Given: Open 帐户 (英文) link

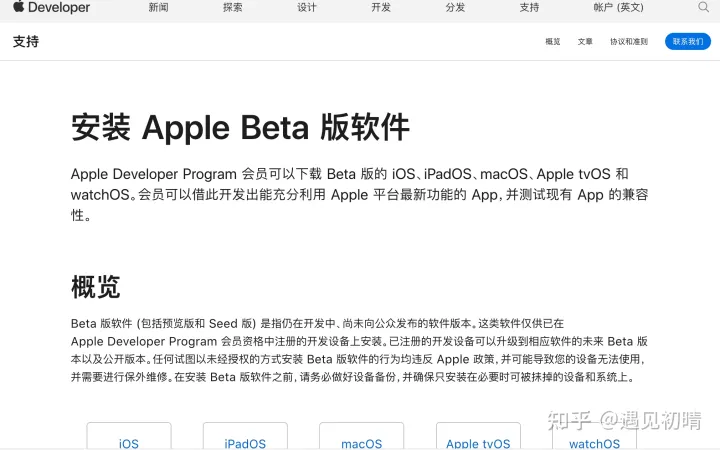Looking at the screenshot, I should (619, 7).
